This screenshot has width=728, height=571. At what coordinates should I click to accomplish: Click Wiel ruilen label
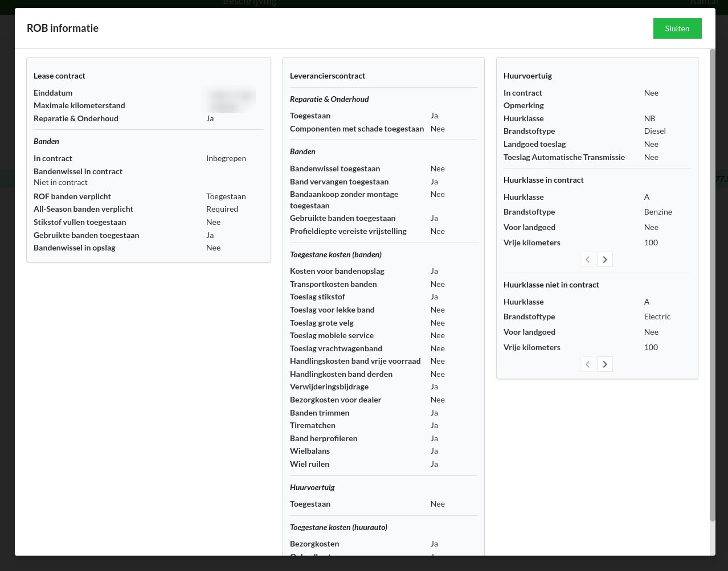click(309, 464)
